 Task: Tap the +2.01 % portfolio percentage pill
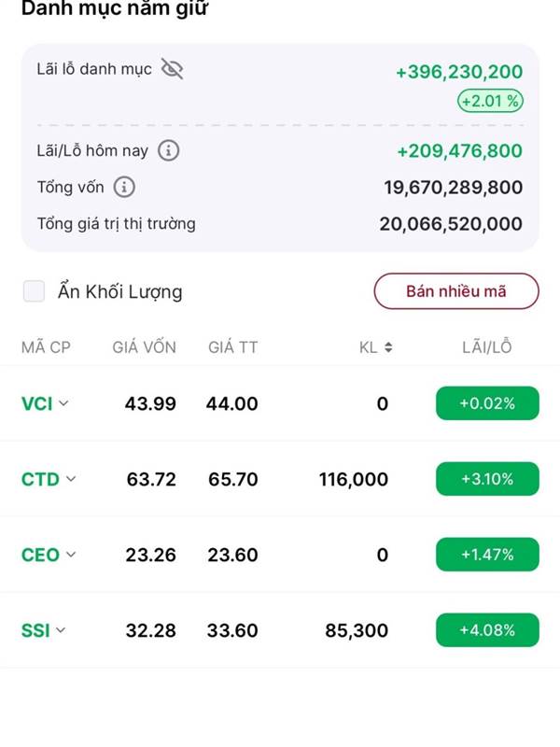pos(490,101)
